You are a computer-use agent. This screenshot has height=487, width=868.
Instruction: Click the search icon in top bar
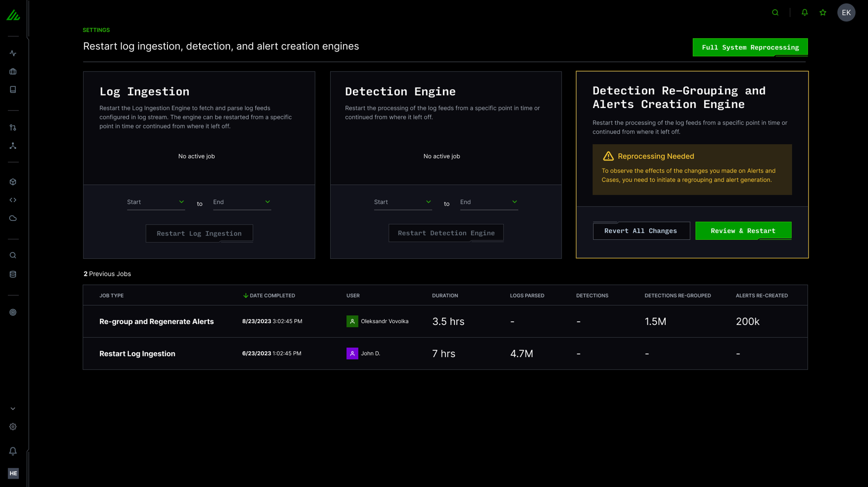pos(775,13)
